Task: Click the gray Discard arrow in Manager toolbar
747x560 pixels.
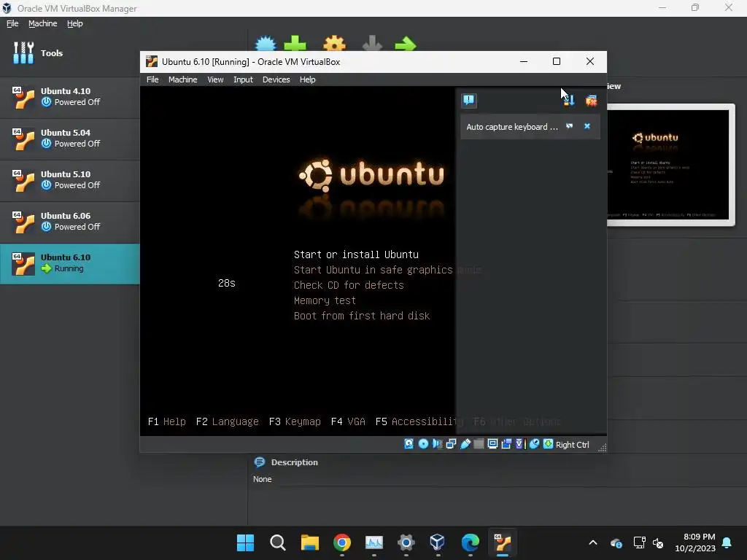Action: tap(372, 43)
